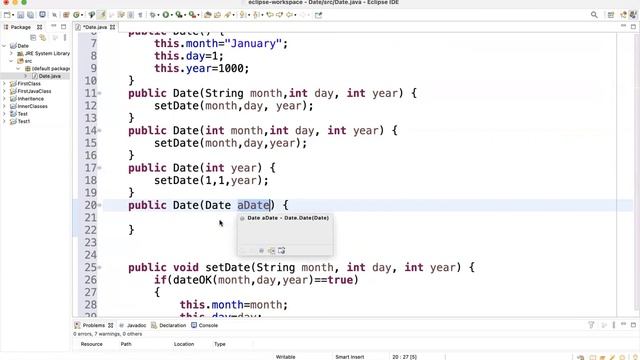The image size is (640, 360).
Task: Switch to the Console tab
Action: coord(204,325)
